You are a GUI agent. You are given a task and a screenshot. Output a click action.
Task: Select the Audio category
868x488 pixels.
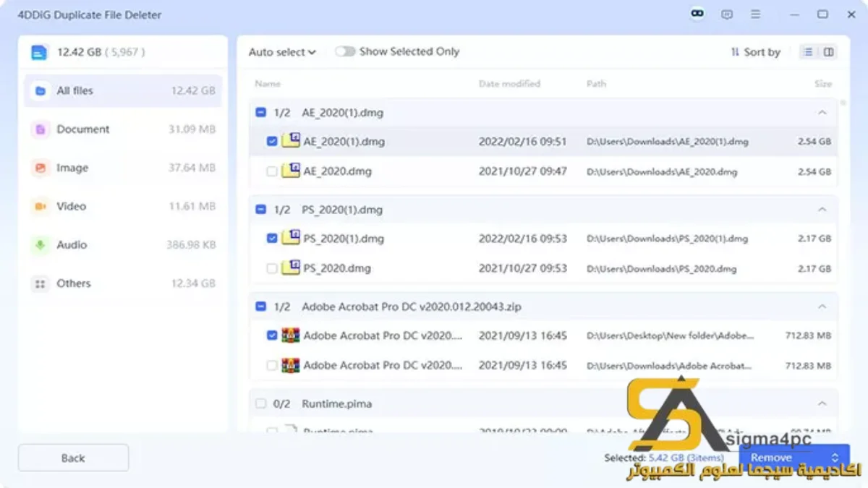(x=123, y=245)
